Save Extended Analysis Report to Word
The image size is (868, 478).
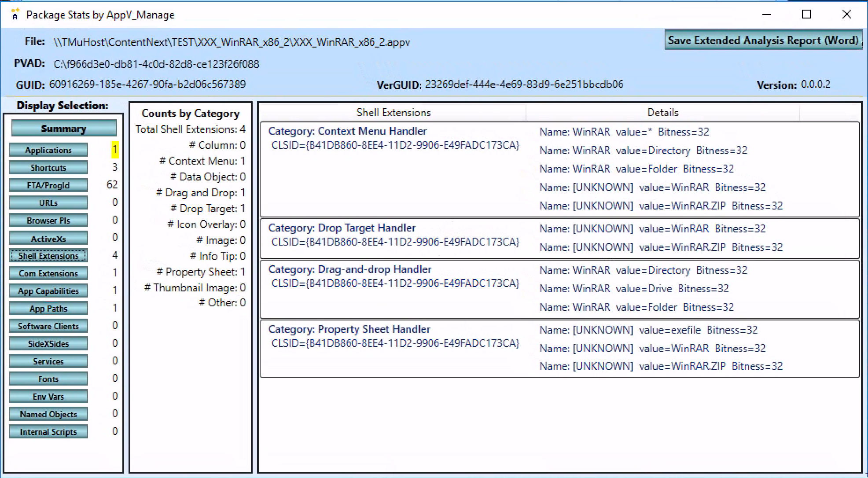pyautogui.click(x=763, y=40)
